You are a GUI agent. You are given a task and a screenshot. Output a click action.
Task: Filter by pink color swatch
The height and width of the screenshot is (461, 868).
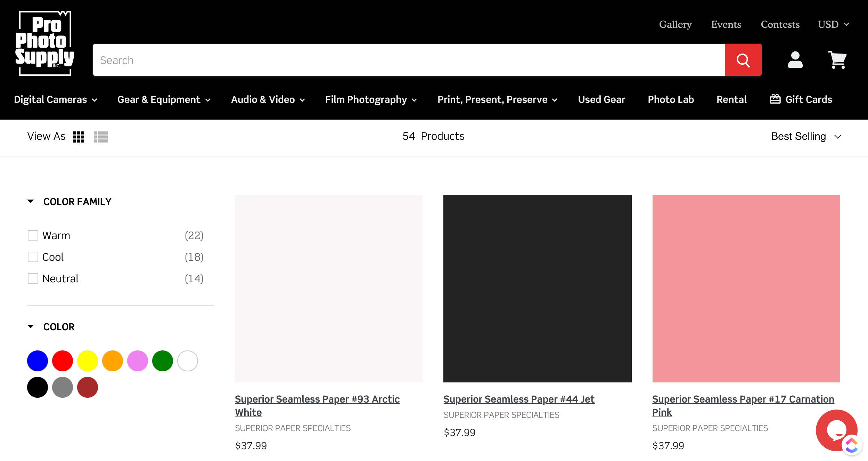pyautogui.click(x=138, y=361)
